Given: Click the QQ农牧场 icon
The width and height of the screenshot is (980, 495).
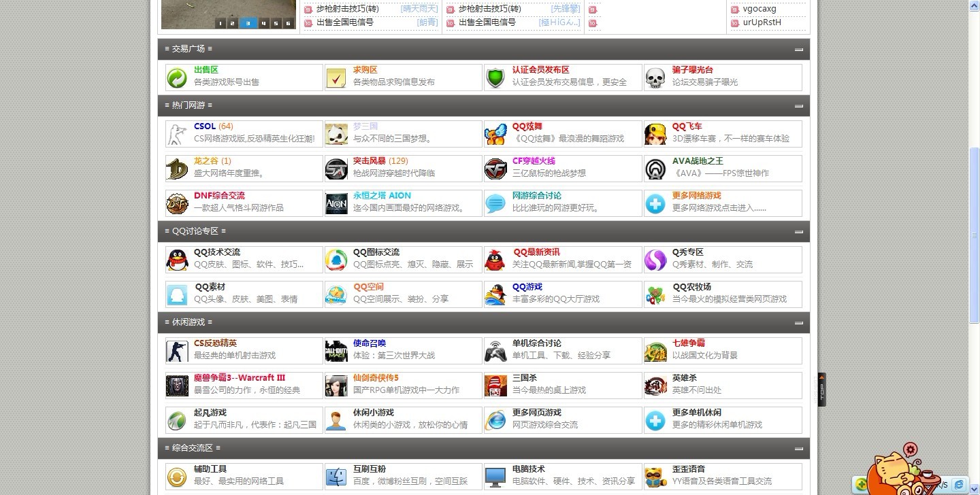Looking at the screenshot, I should coord(655,294).
